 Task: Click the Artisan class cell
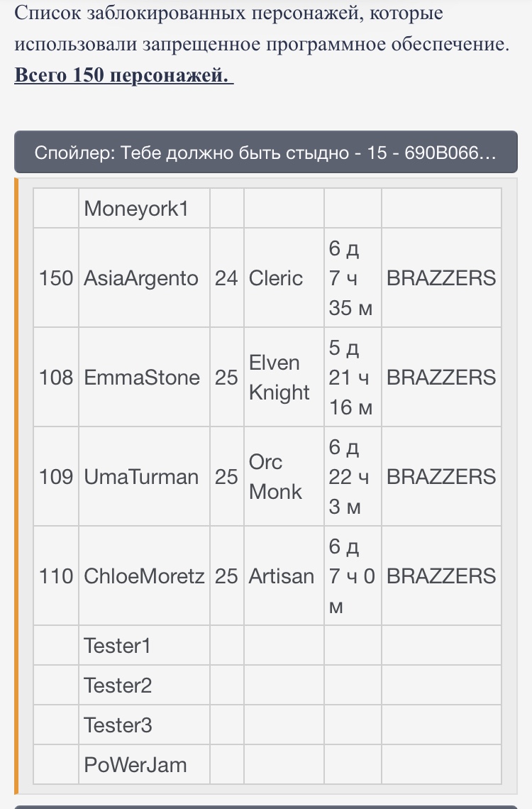(284, 576)
